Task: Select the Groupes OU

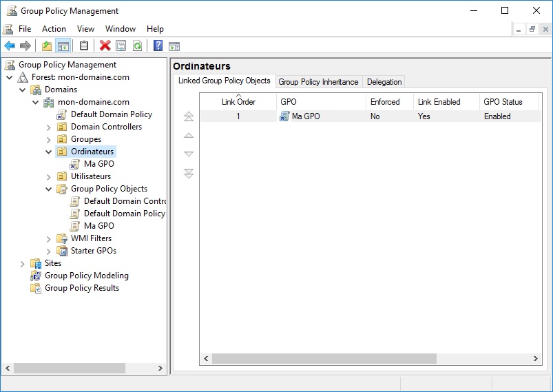Action: point(86,139)
